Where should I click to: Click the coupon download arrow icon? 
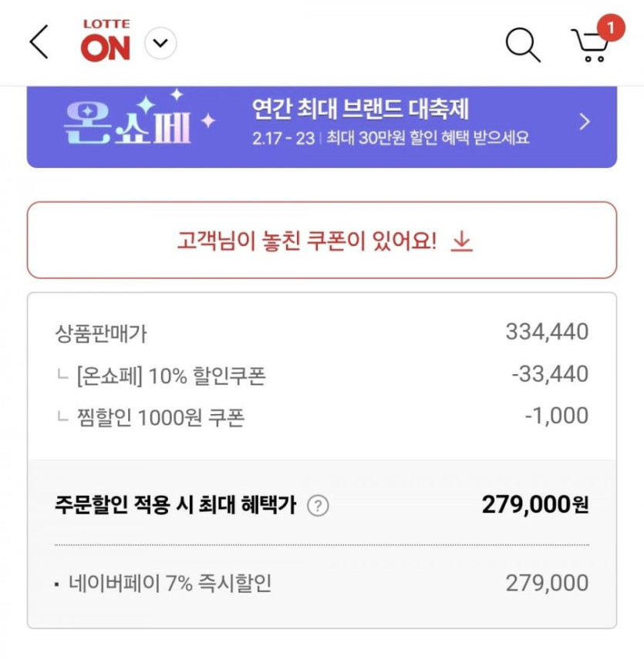[461, 242]
